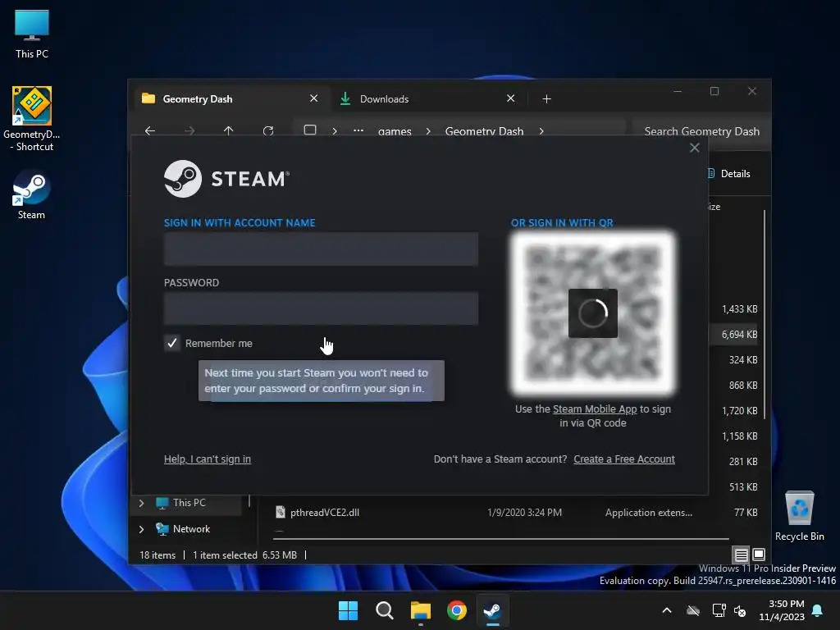This screenshot has width=840, height=630.
Task: Click the 1/9/2020 3:24 PM date cell
Action: 524,513
